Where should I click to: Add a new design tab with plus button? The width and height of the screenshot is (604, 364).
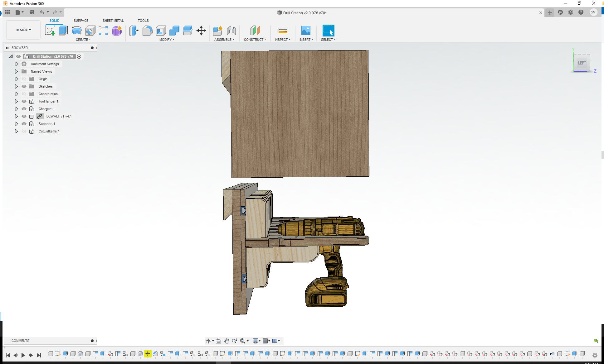point(550,13)
